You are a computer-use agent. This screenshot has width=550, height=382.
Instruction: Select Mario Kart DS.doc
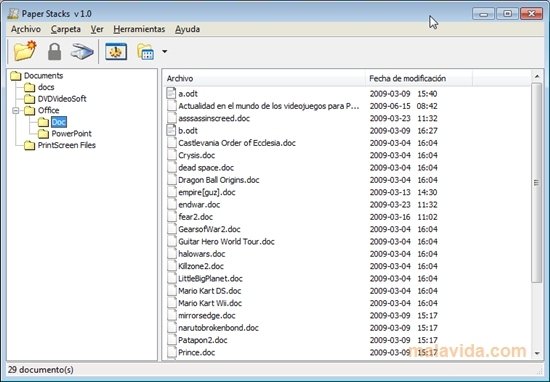[209, 291]
